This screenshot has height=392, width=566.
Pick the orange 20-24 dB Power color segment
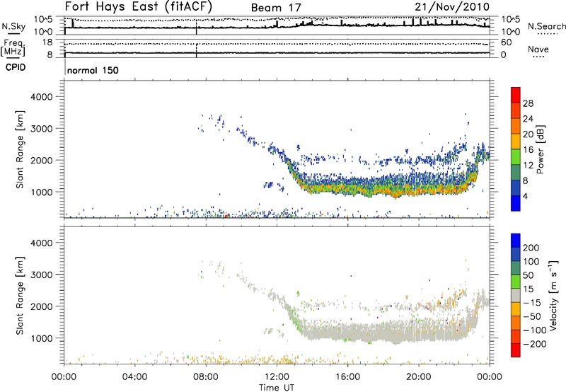point(516,127)
